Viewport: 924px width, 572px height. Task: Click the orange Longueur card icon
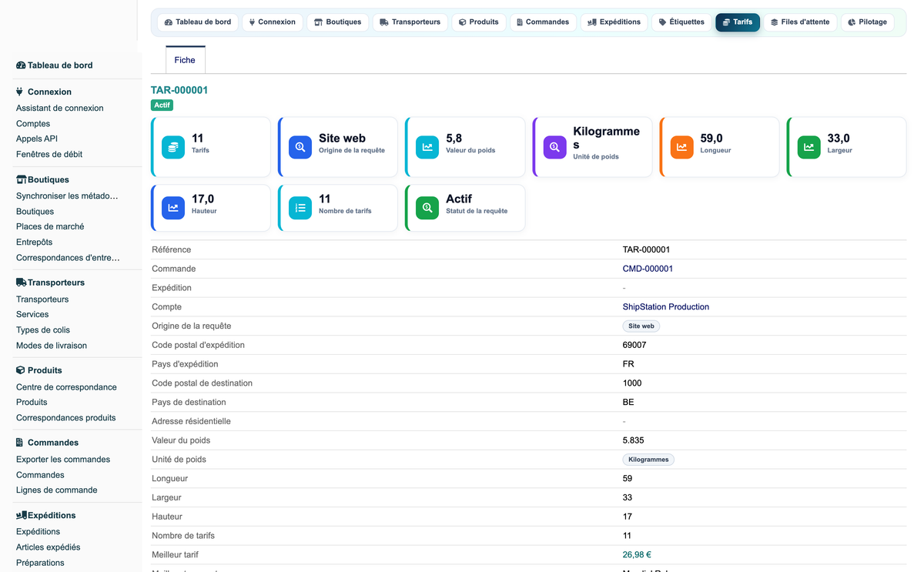pyautogui.click(x=682, y=147)
